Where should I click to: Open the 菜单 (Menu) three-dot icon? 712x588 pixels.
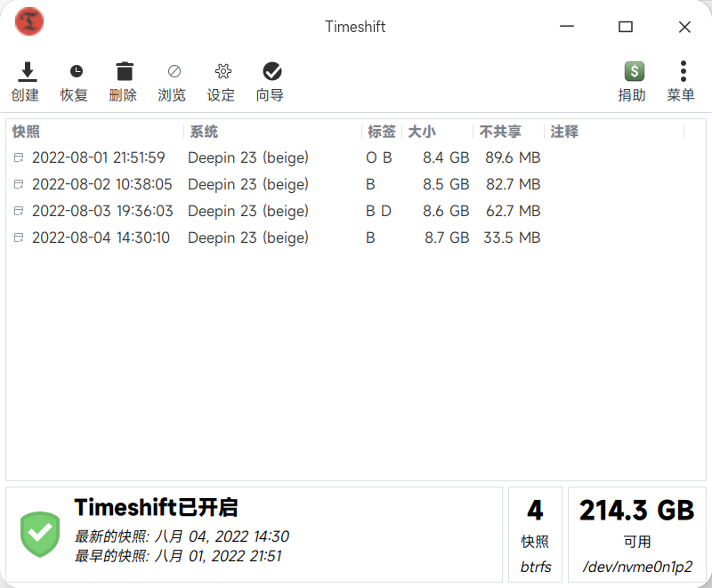click(x=683, y=71)
